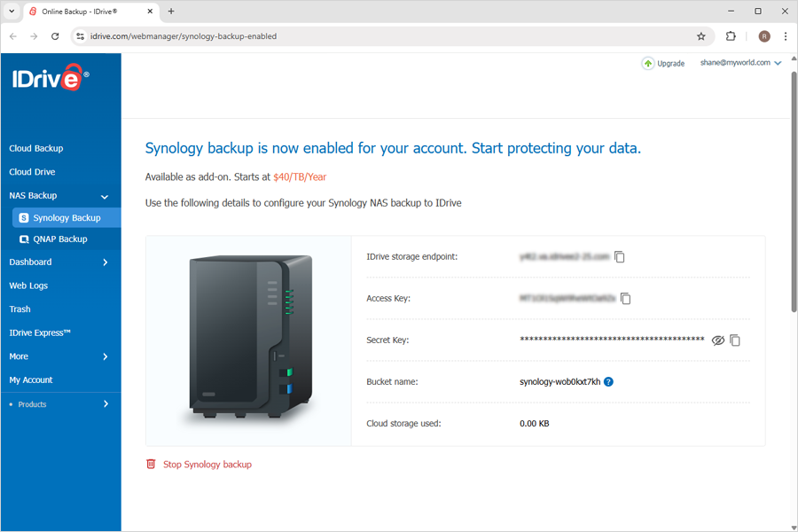This screenshot has width=798, height=532.
Task: Bookmark this page with the star icon
Action: [701, 36]
